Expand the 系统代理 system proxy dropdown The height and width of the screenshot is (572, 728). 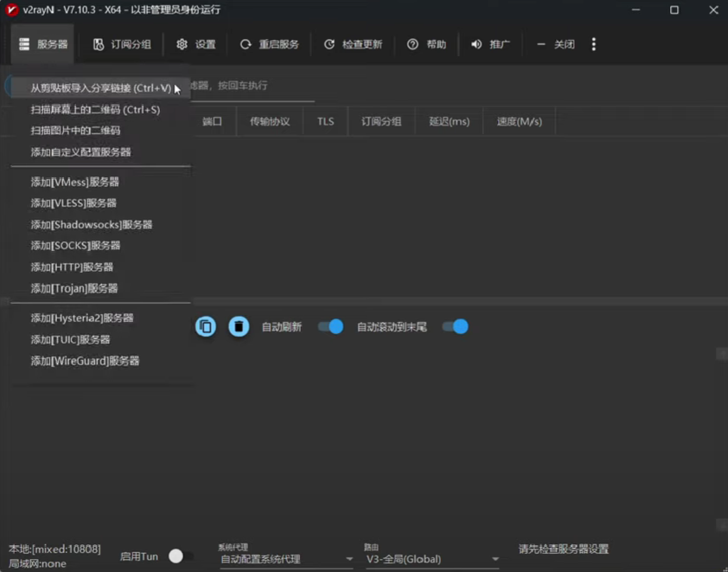click(x=286, y=559)
